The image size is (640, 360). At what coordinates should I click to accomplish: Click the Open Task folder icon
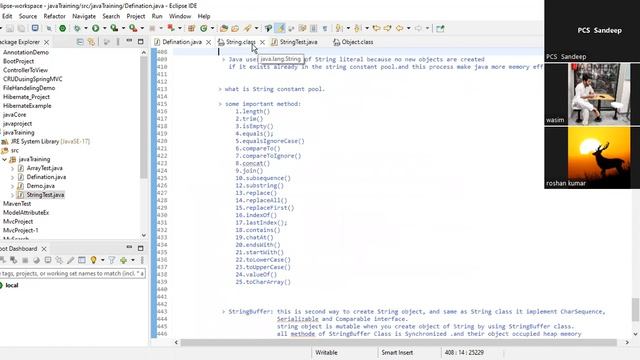pos(235,28)
